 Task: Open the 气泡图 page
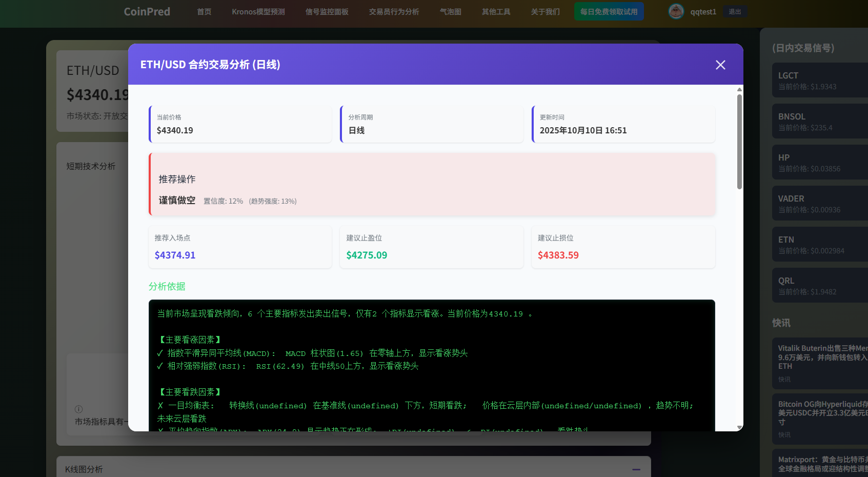click(450, 12)
